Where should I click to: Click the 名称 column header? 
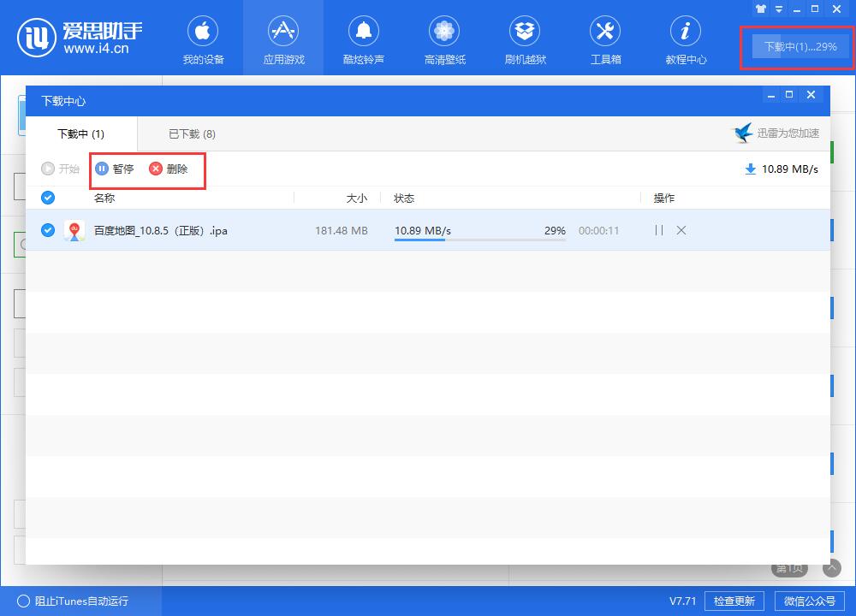pos(104,198)
